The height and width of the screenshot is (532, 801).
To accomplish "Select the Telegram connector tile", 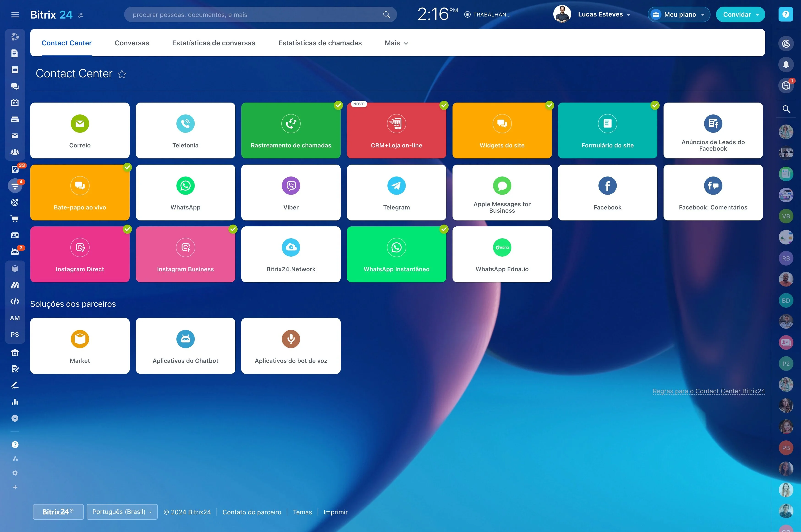I will (397, 192).
